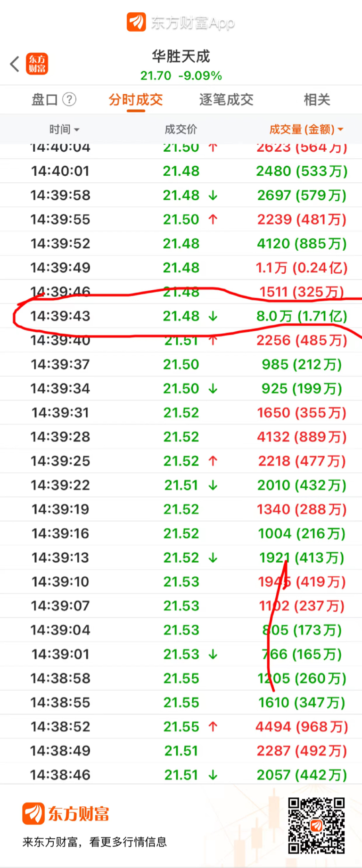Expand the 时间 sort dropdown
The height and width of the screenshot is (868, 362).
[64, 129]
